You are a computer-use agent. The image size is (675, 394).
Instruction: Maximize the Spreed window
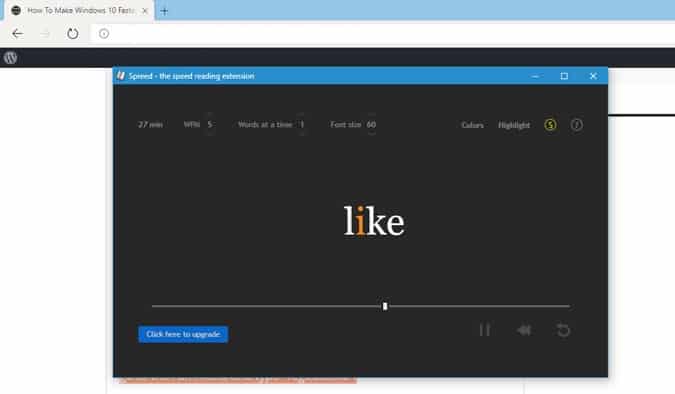(x=564, y=76)
